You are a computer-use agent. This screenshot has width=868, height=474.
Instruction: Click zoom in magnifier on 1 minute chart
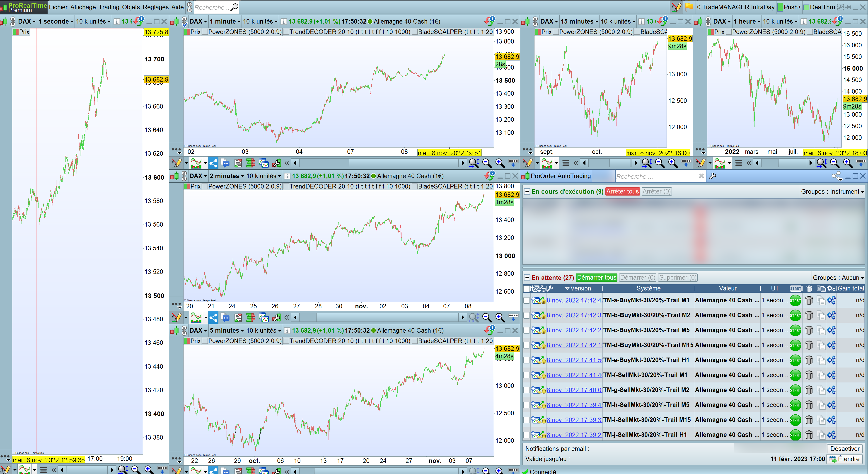coord(500,163)
